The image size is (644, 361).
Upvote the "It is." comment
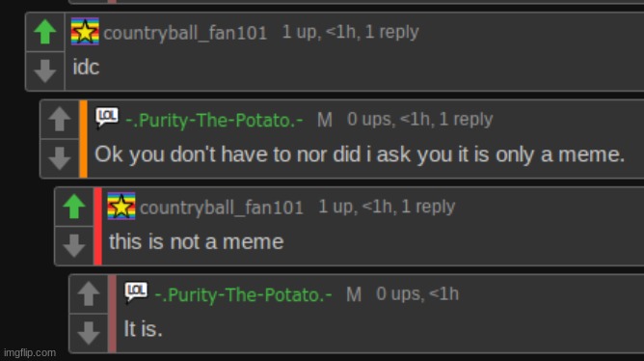[x=89, y=294]
